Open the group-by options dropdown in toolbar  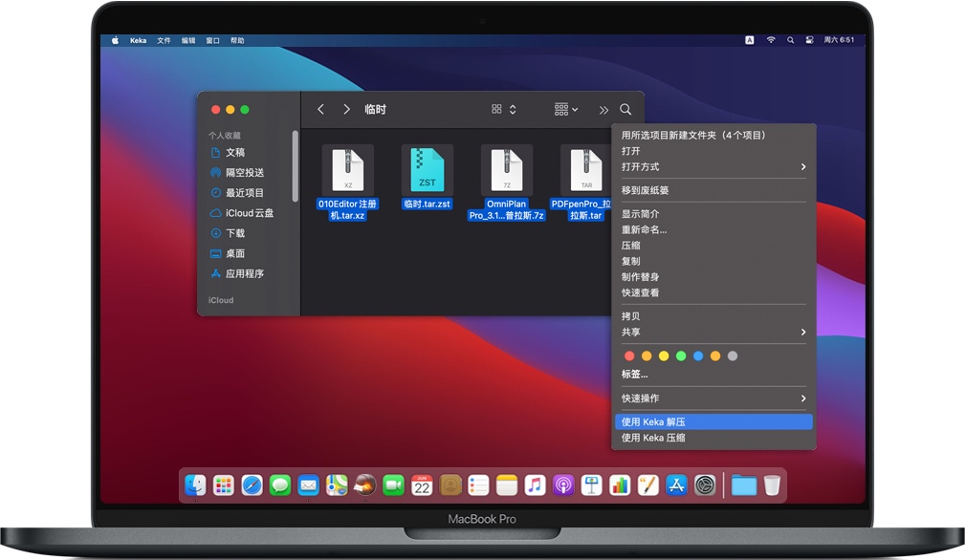point(566,110)
